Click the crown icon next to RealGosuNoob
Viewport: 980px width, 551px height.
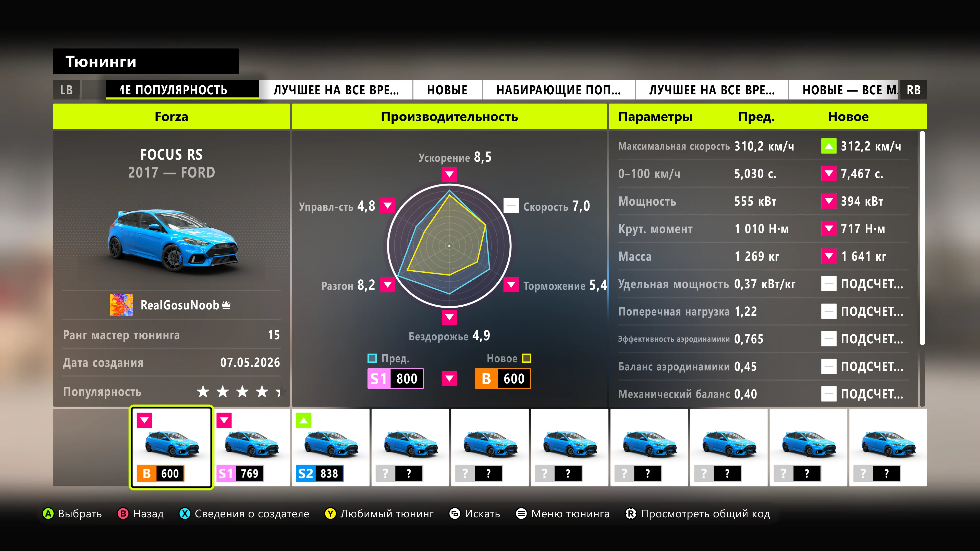tap(226, 305)
